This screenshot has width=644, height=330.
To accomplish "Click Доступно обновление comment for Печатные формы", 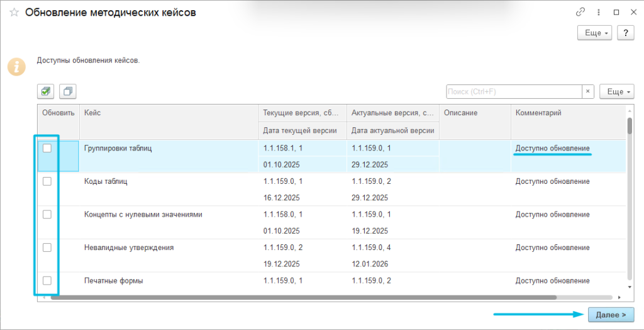I will pyautogui.click(x=553, y=281).
